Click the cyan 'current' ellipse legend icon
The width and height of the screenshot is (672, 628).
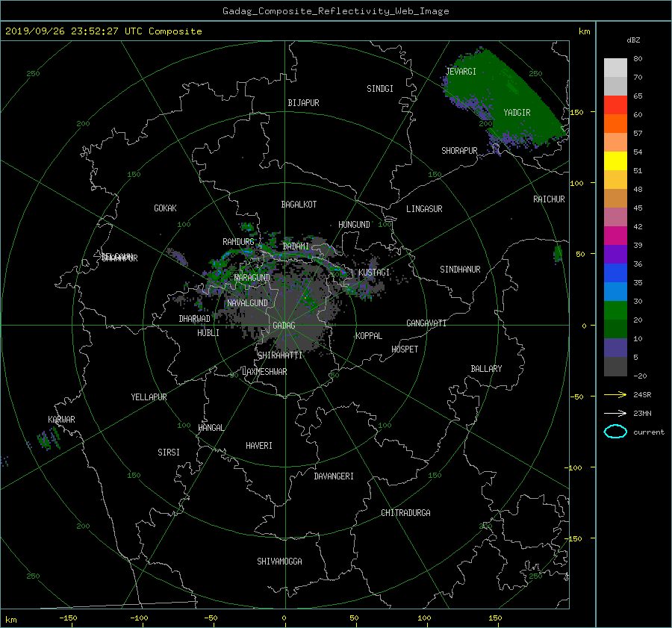tap(615, 432)
